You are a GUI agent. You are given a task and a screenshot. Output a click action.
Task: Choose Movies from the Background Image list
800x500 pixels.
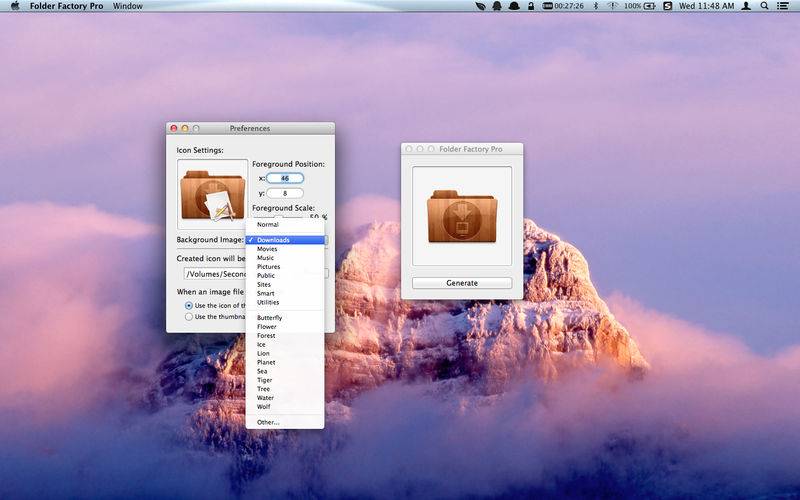click(x=285, y=249)
